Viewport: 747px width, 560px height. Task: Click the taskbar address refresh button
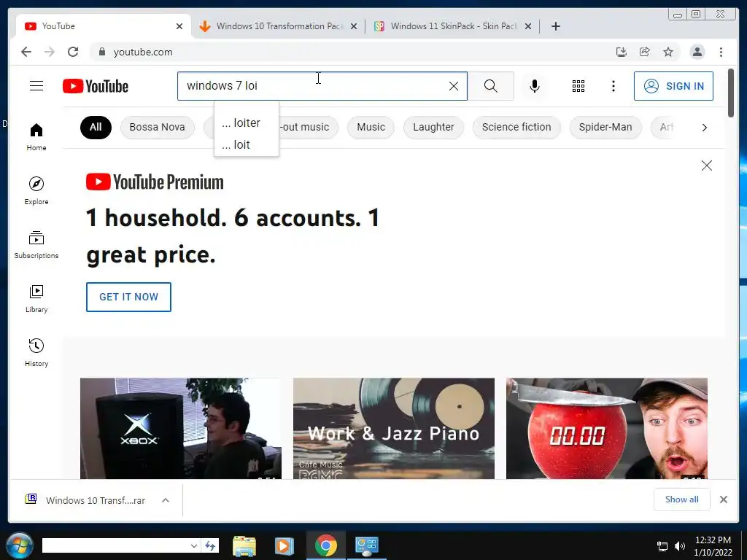[210, 545]
